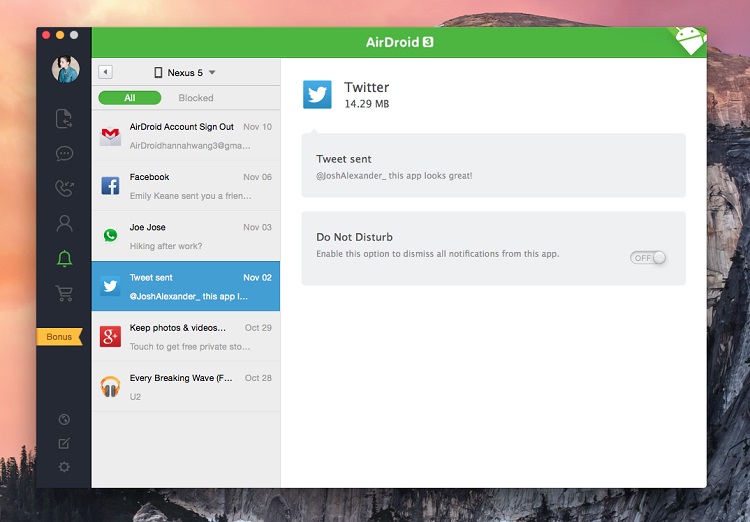Click the Facebook app icon

(x=110, y=186)
